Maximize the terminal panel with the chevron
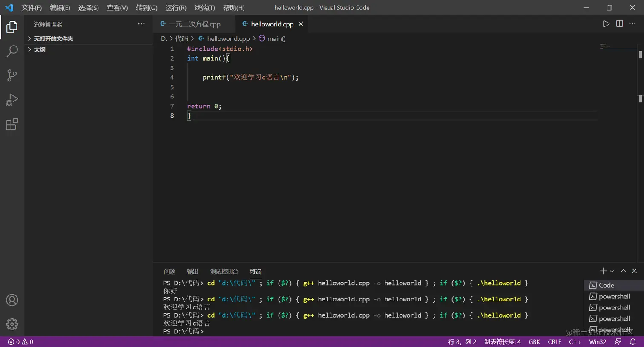This screenshot has width=644, height=347. pos(623,271)
